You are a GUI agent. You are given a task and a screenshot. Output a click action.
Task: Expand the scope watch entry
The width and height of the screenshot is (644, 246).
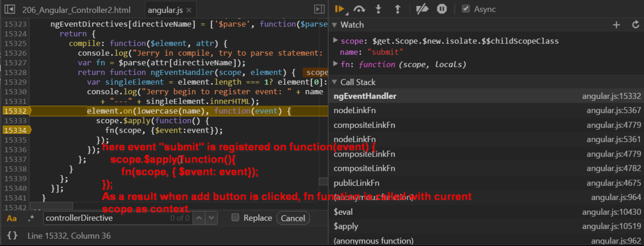336,41
